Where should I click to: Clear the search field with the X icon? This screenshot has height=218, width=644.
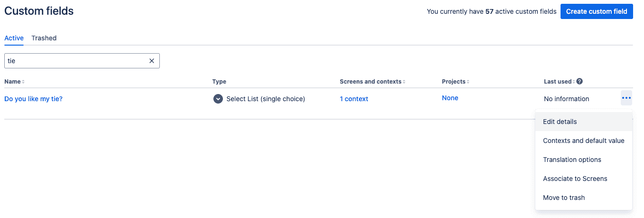[152, 61]
